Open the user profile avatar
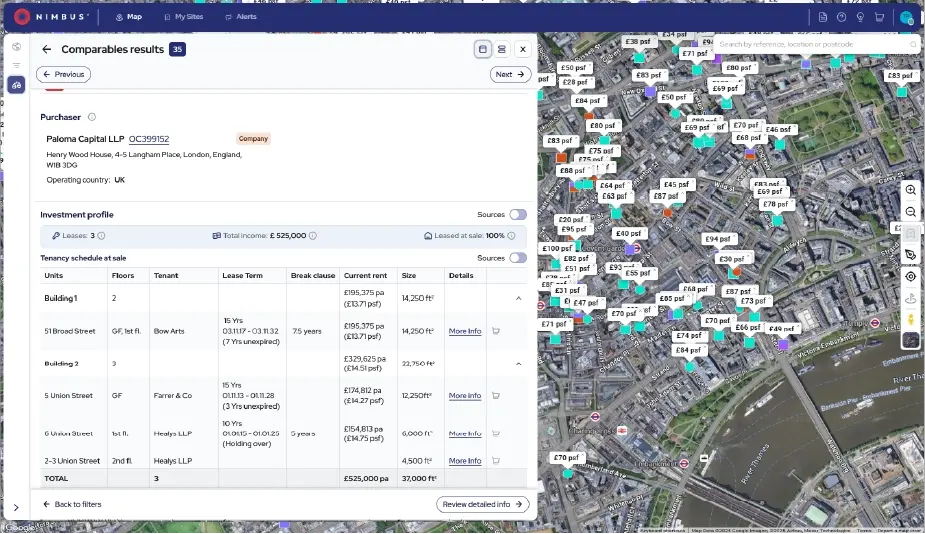 906,17
